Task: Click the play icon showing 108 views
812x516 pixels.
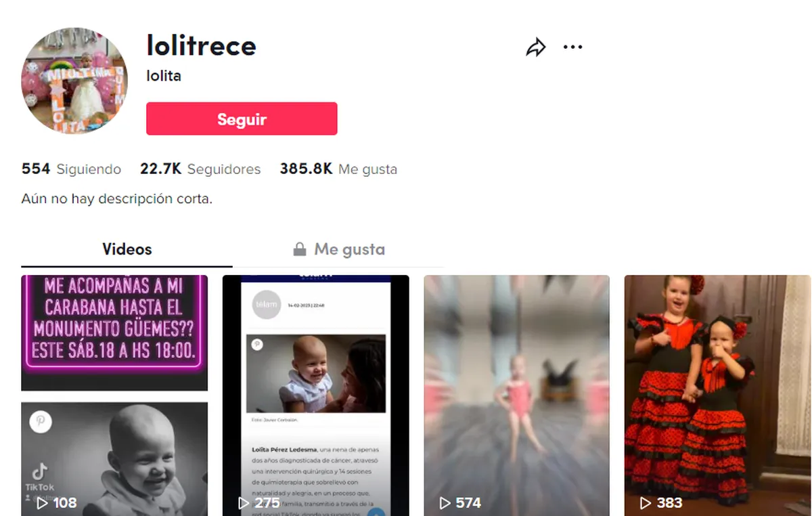Action: (x=42, y=503)
